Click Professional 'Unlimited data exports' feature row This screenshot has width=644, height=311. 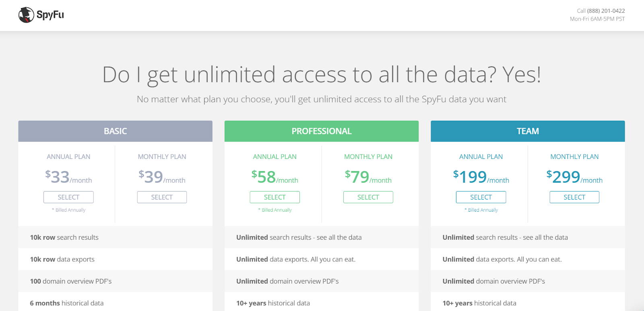(296, 260)
